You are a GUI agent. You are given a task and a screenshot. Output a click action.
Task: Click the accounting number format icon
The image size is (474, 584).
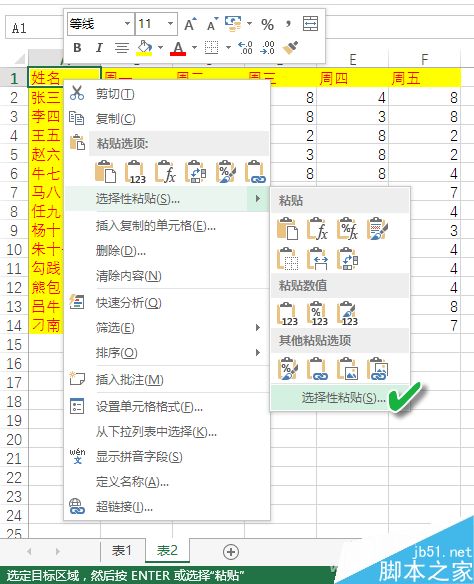(x=233, y=24)
